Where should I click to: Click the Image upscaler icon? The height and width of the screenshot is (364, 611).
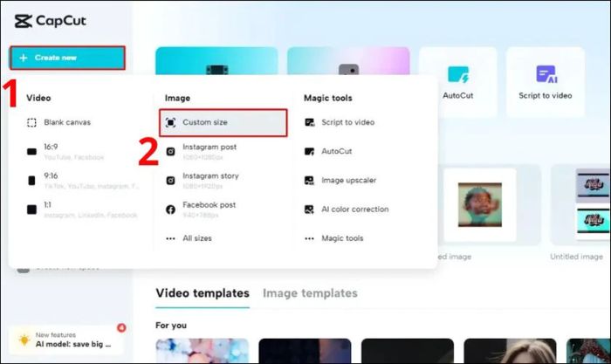[x=309, y=181]
